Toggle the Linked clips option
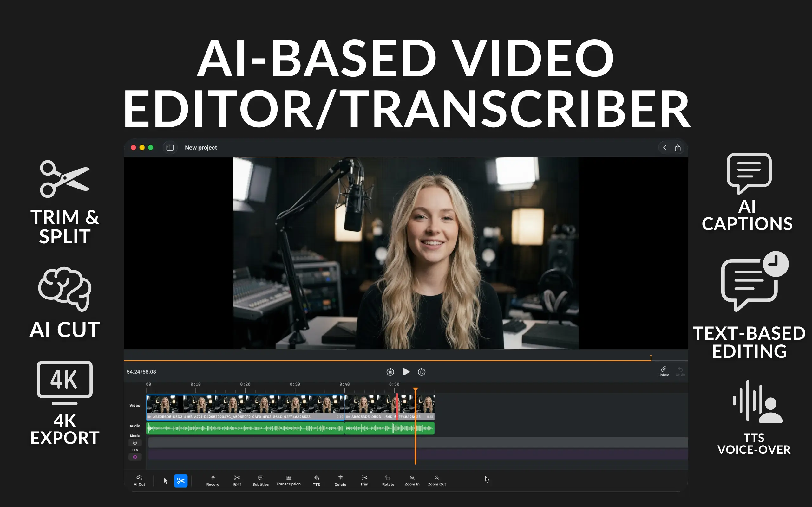The width and height of the screenshot is (812, 507). tap(663, 371)
